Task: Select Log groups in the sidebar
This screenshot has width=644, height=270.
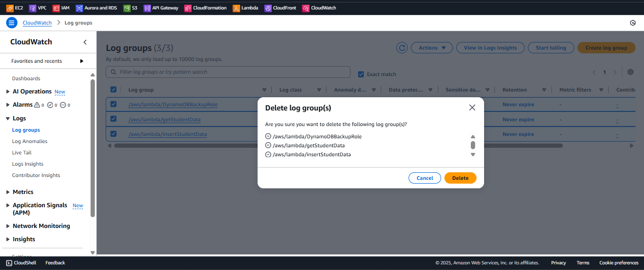Action: (x=26, y=130)
